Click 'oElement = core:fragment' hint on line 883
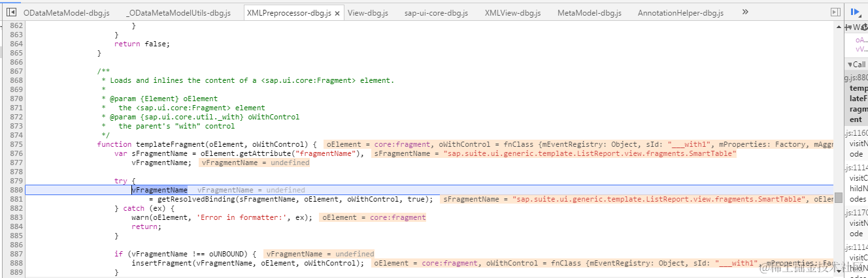 [x=373, y=217]
